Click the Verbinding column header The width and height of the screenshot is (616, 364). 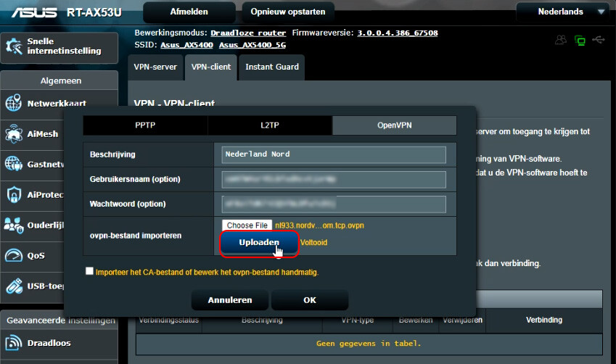point(544,320)
